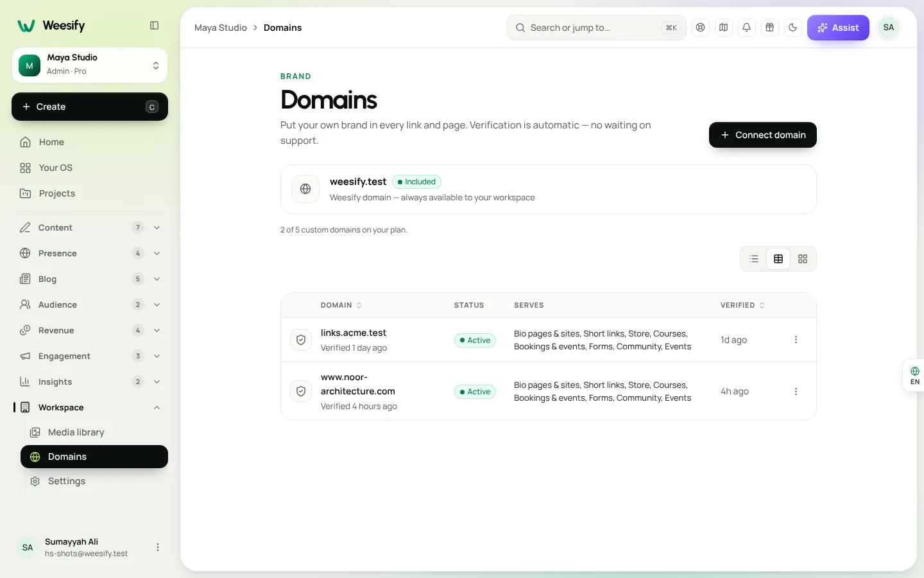The image size is (924, 578).
Task: Open SA profile avatar top right
Action: tap(889, 28)
